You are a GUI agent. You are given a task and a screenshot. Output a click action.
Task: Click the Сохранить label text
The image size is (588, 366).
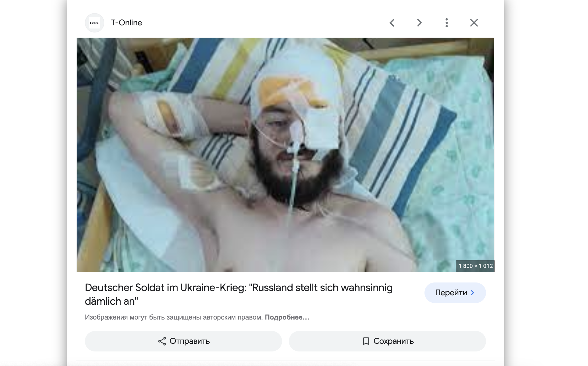[x=394, y=341]
